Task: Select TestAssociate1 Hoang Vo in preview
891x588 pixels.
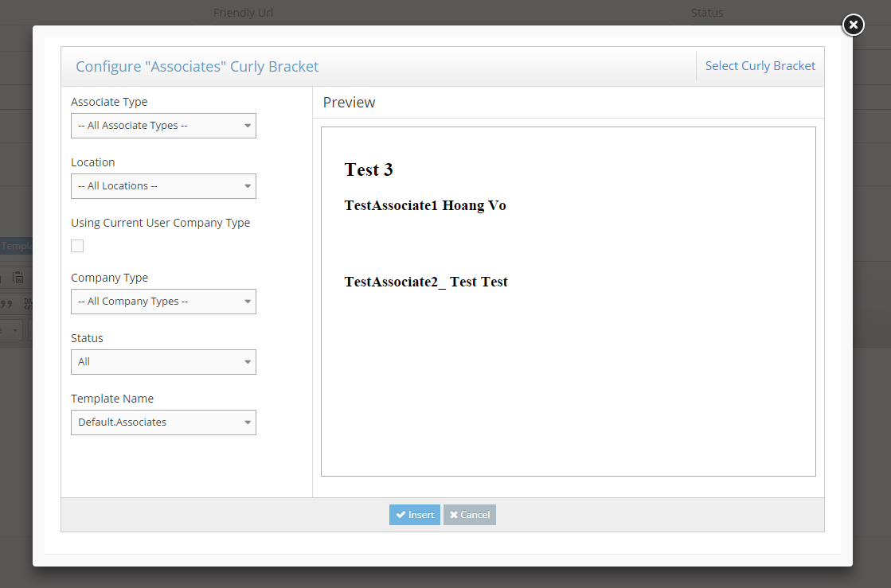Action: click(425, 205)
